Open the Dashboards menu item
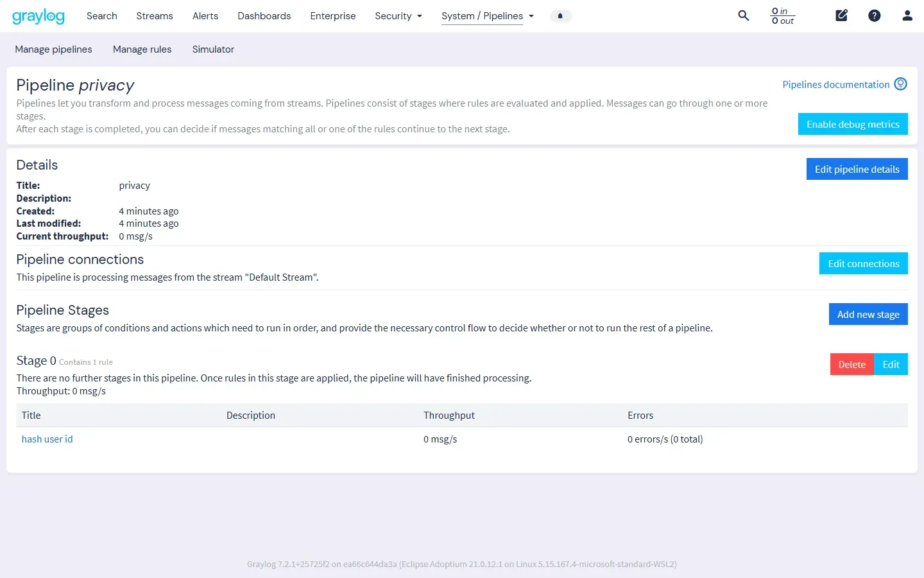 pyautogui.click(x=264, y=16)
